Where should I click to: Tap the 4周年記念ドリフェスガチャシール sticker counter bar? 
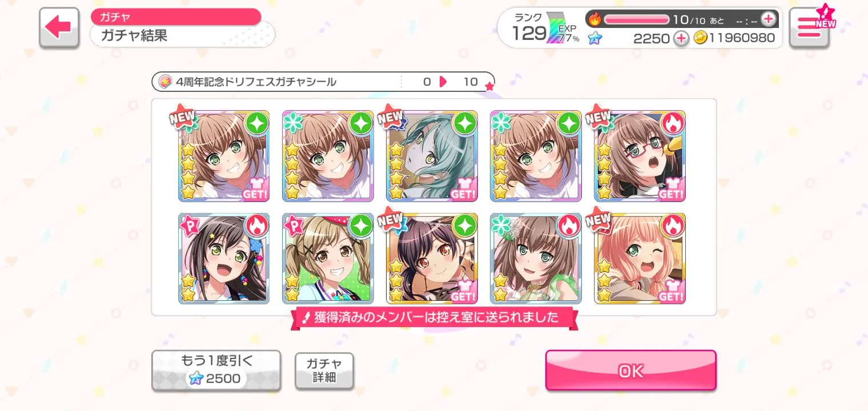click(323, 82)
